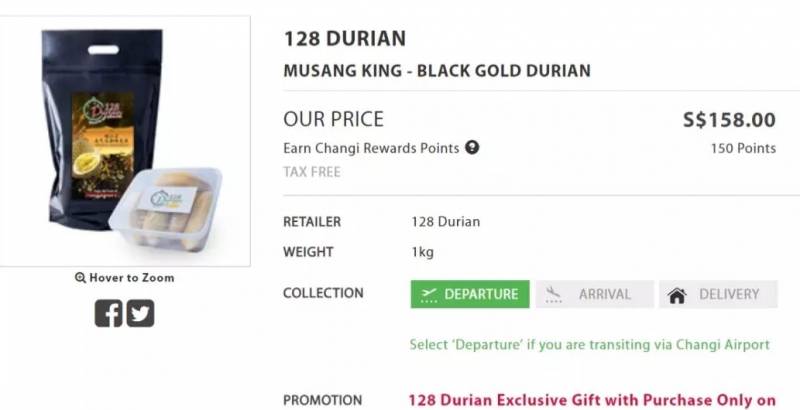Click the Musang King - Black Gold Durian title
The image size is (800, 410).
tap(437, 71)
